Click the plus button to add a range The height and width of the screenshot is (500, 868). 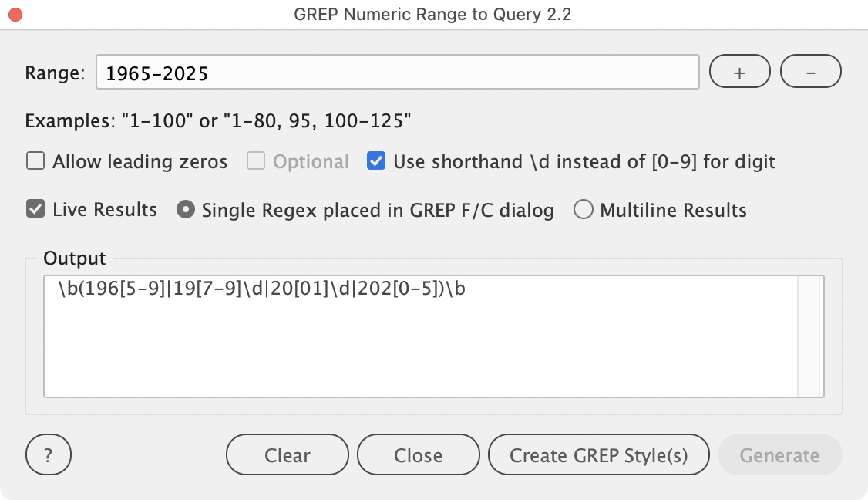point(739,73)
